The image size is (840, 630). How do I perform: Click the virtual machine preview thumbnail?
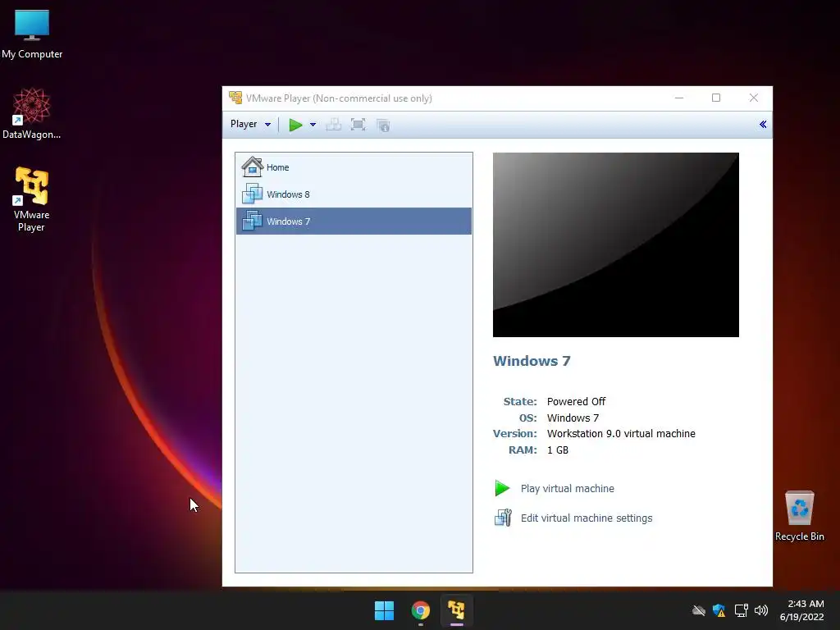[x=615, y=244]
